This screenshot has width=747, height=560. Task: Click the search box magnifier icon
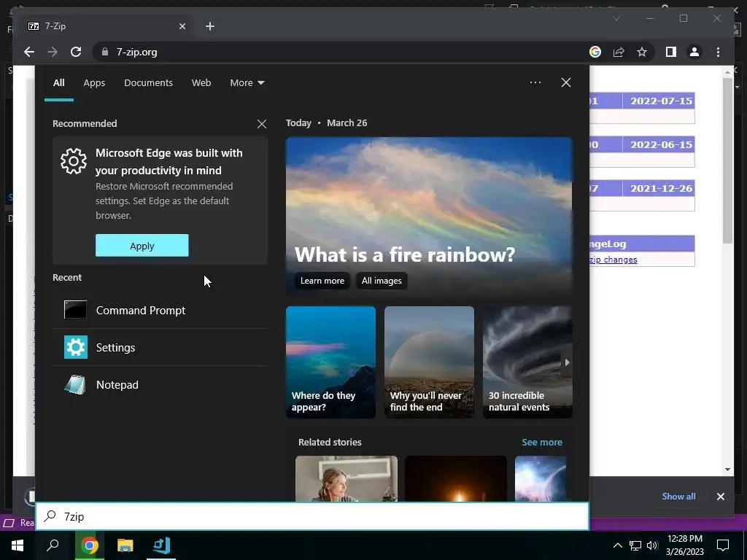[50, 516]
